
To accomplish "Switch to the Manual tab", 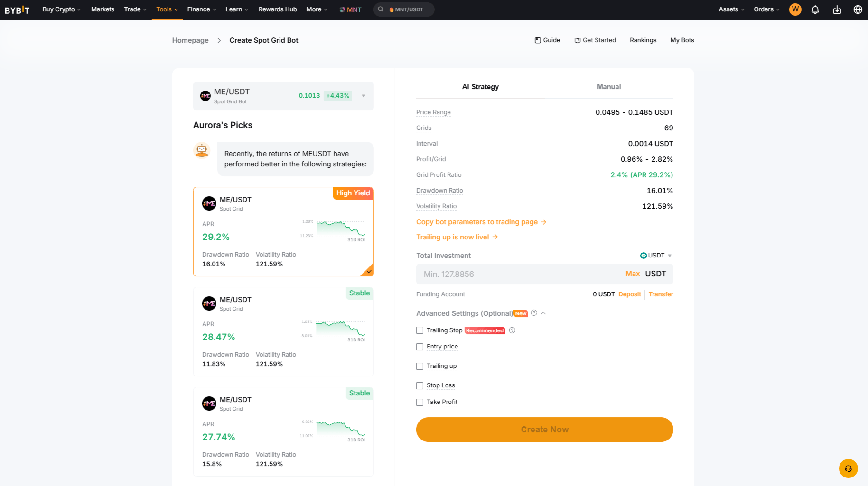I will (x=608, y=87).
